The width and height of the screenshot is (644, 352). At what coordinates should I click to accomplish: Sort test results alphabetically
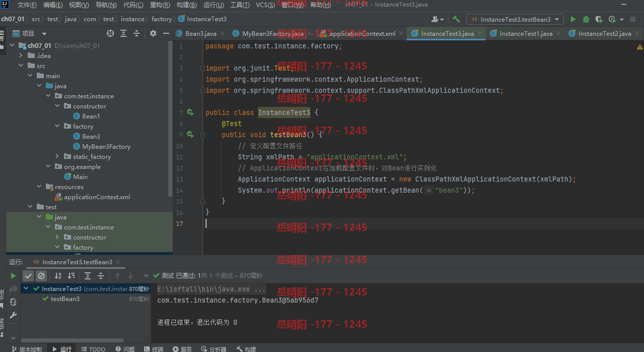tap(58, 276)
